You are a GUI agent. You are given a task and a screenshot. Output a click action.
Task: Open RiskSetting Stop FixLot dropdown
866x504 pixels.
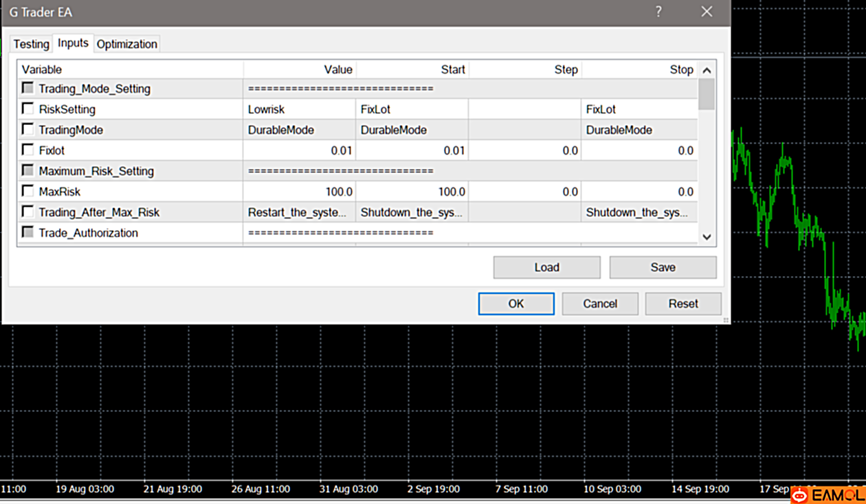point(639,109)
